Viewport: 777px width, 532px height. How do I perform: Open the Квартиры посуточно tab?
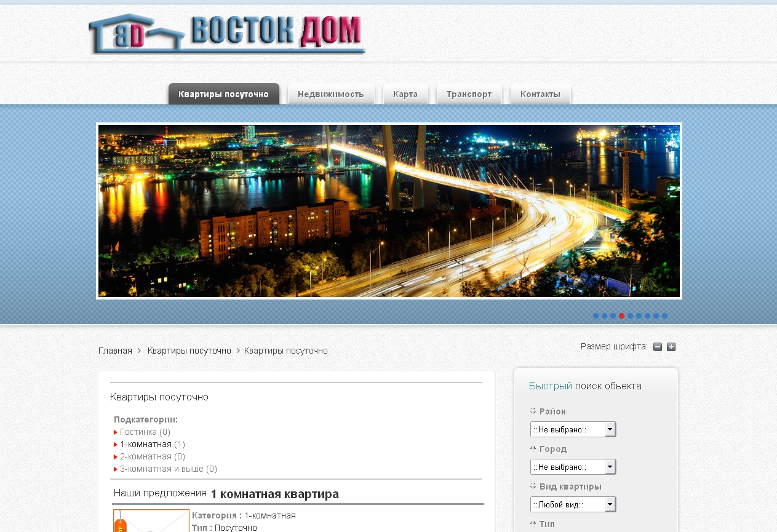224,94
